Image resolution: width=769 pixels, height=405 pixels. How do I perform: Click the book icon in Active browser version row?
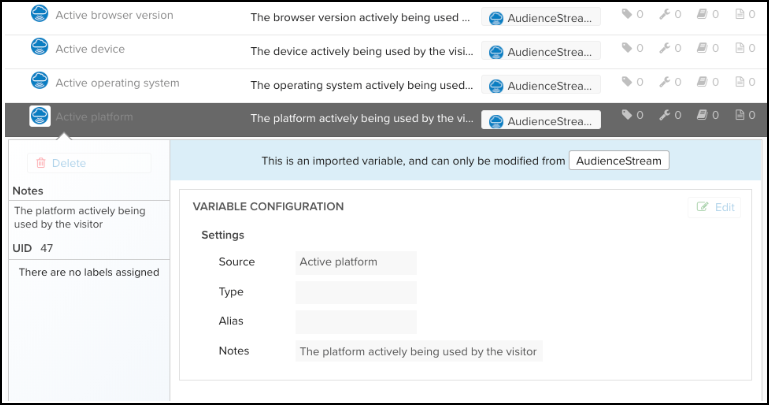pyautogui.click(x=702, y=15)
